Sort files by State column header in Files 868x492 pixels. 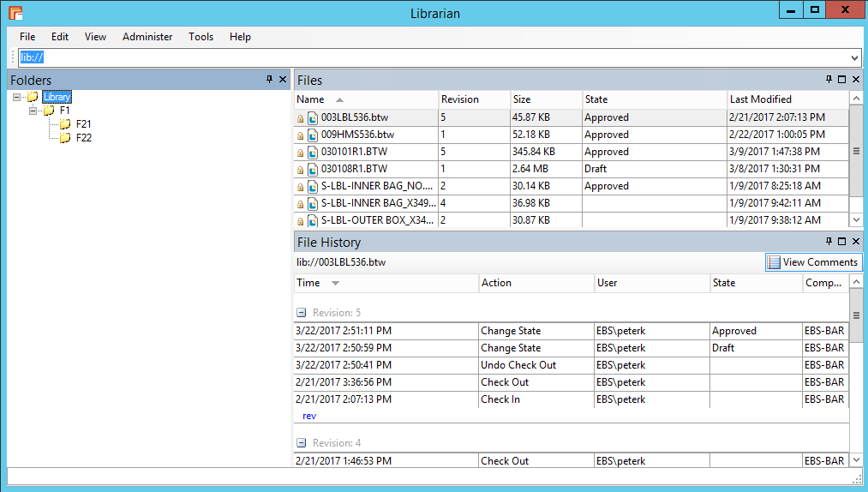click(655, 99)
